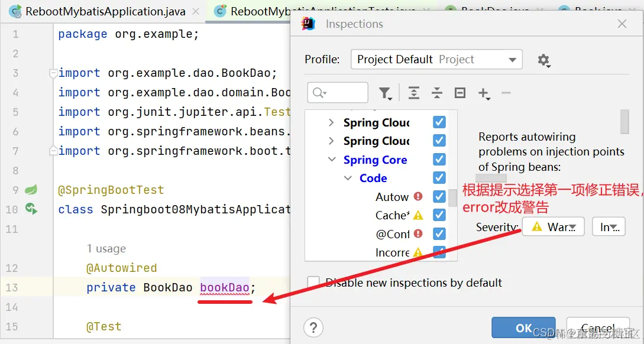Open the Profile Project Default dropdown
The width and height of the screenshot is (644, 344).
pos(436,60)
